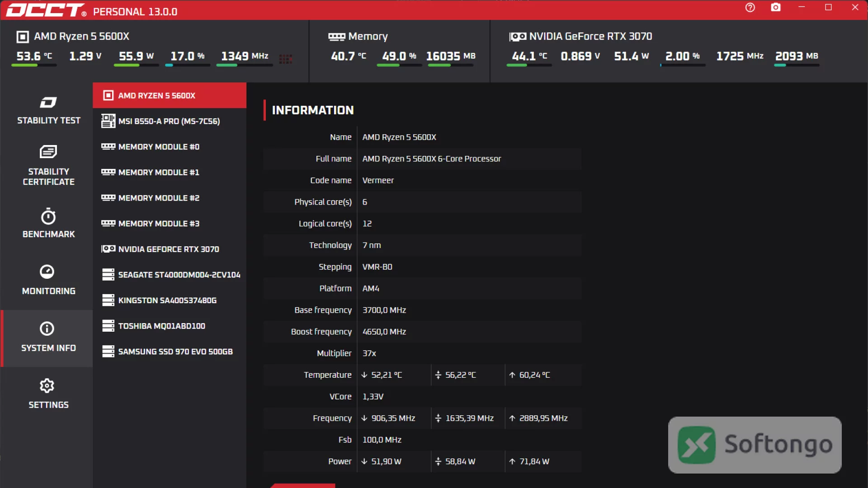Click the Code name value Vermeer
Screen dimensions: 868x488
click(x=378, y=180)
